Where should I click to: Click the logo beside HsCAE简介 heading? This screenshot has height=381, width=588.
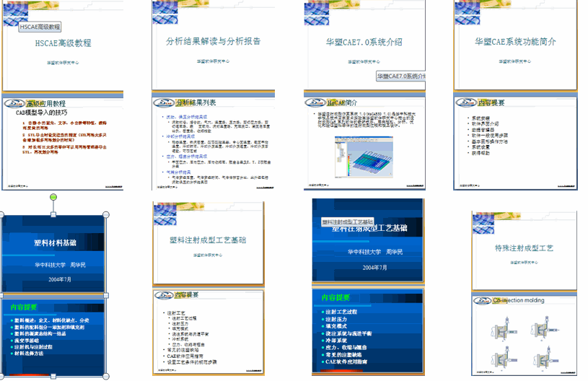[315, 102]
